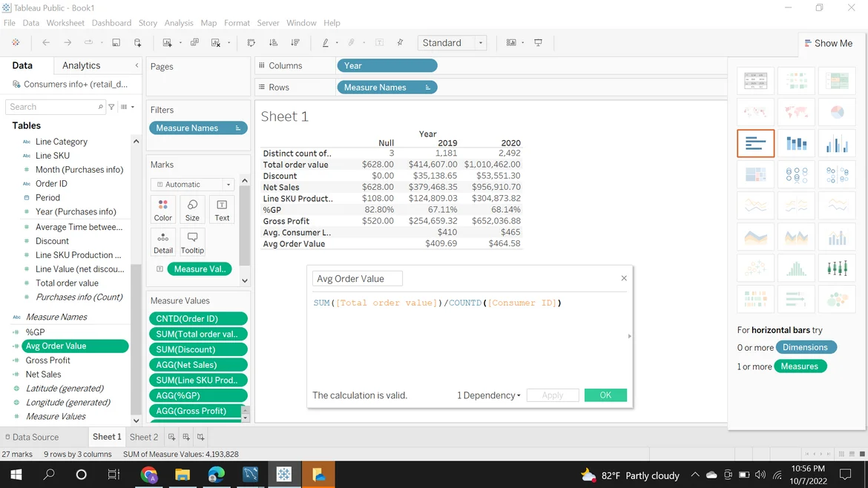Click the Save icon in the toolbar
Screen dimensions: 868x488
[x=116, y=43]
